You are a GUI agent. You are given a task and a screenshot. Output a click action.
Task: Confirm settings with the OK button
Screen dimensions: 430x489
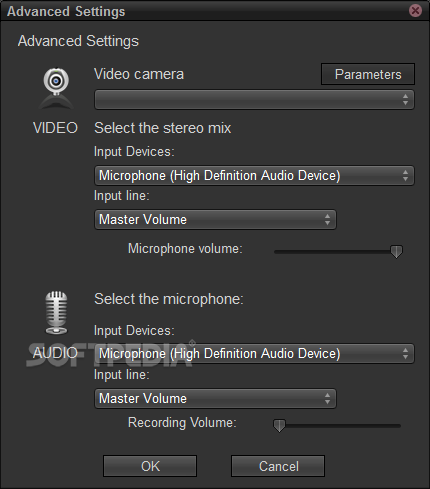pyautogui.click(x=150, y=466)
